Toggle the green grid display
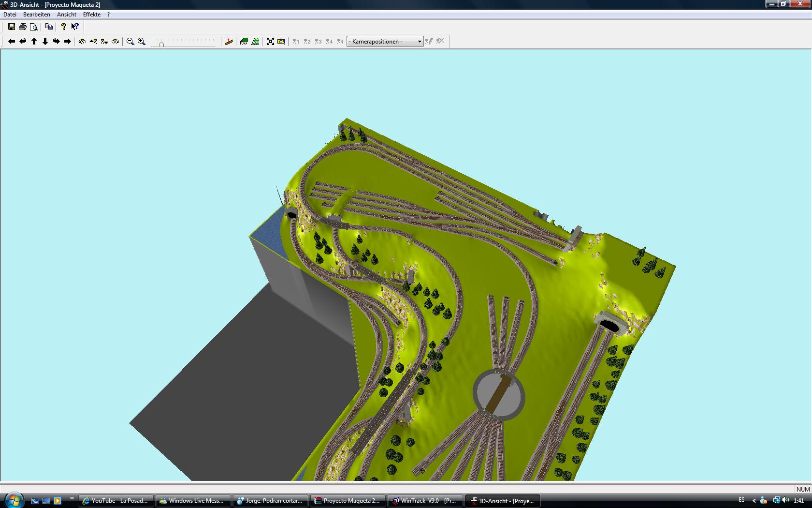812x508 pixels. pyautogui.click(x=255, y=42)
